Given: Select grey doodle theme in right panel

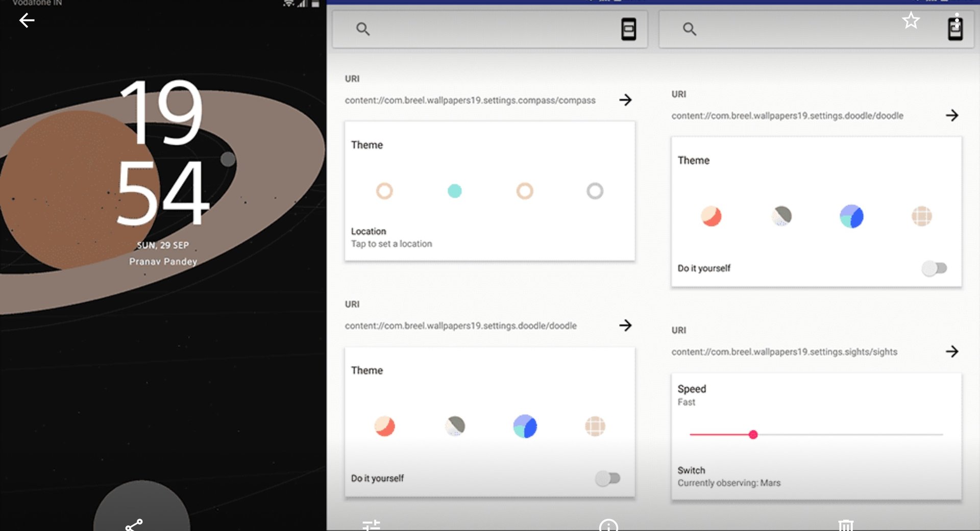Looking at the screenshot, I should click(781, 216).
